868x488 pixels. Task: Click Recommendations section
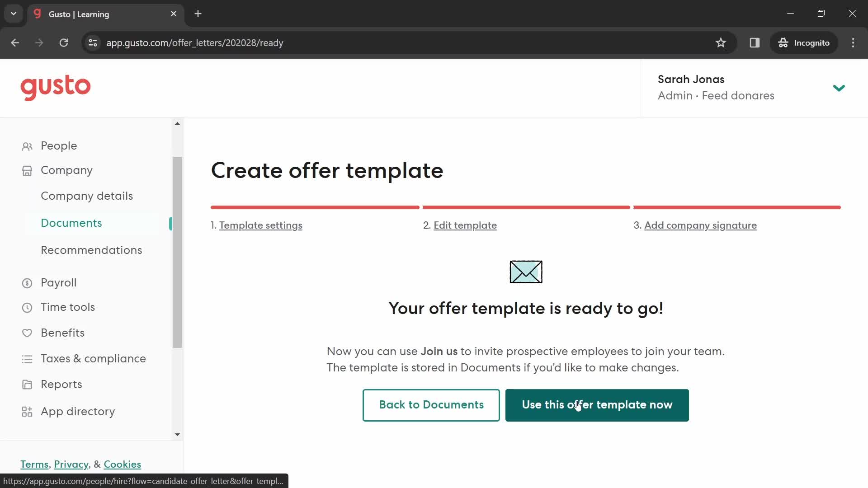click(x=91, y=250)
